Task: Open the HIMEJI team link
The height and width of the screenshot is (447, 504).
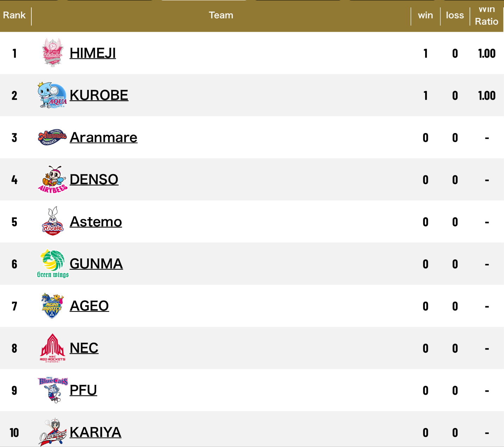Action: tap(93, 53)
